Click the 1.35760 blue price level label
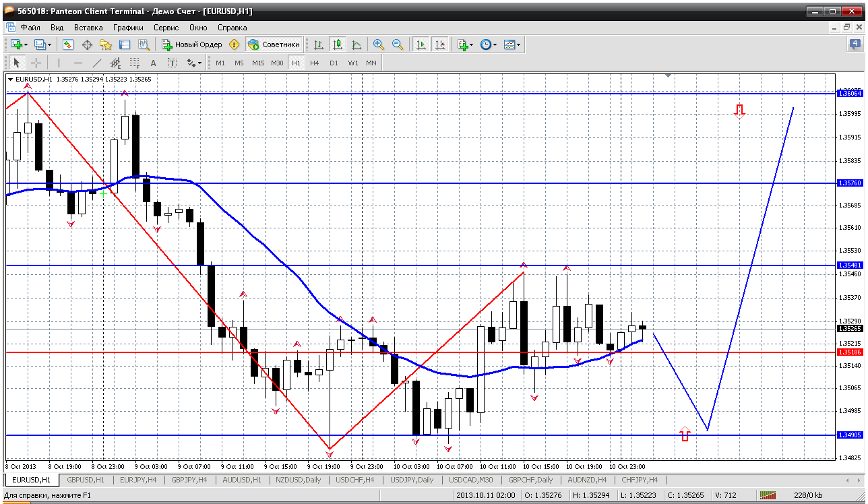 pyautogui.click(x=849, y=183)
